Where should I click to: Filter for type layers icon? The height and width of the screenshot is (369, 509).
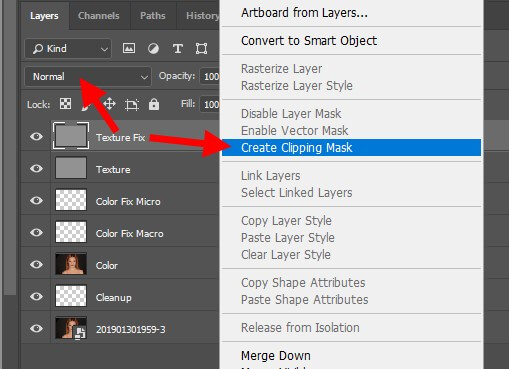point(178,49)
